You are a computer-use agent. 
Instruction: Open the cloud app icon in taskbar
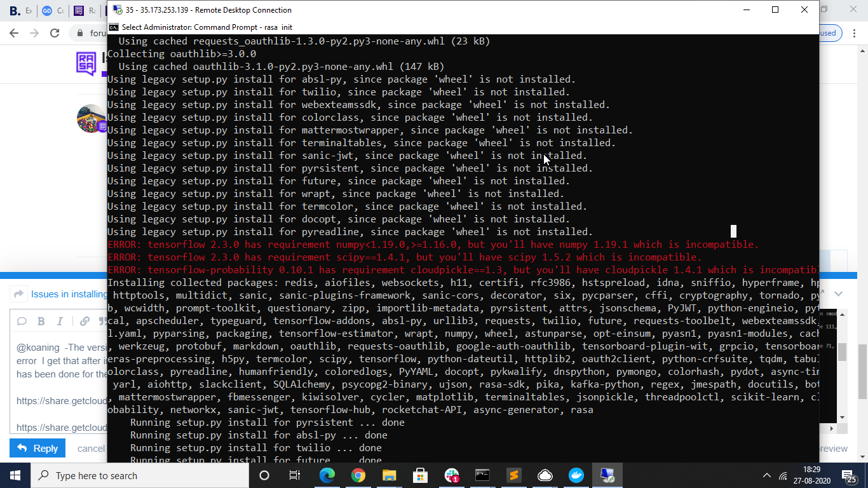pos(545,475)
